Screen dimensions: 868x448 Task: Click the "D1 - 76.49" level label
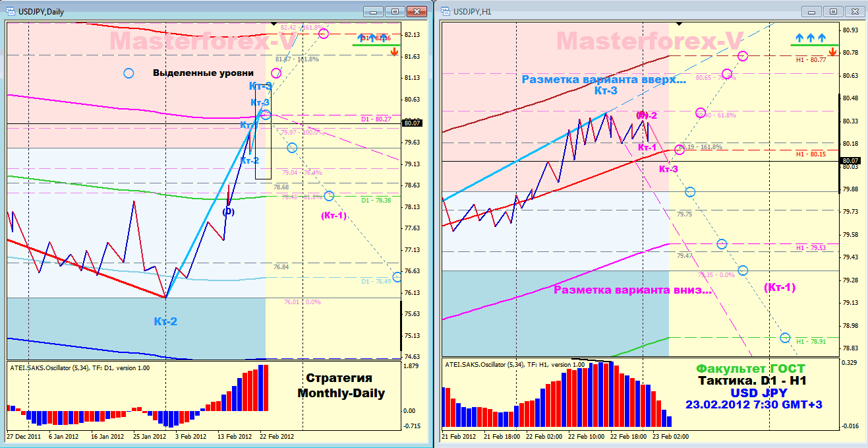[376, 282]
